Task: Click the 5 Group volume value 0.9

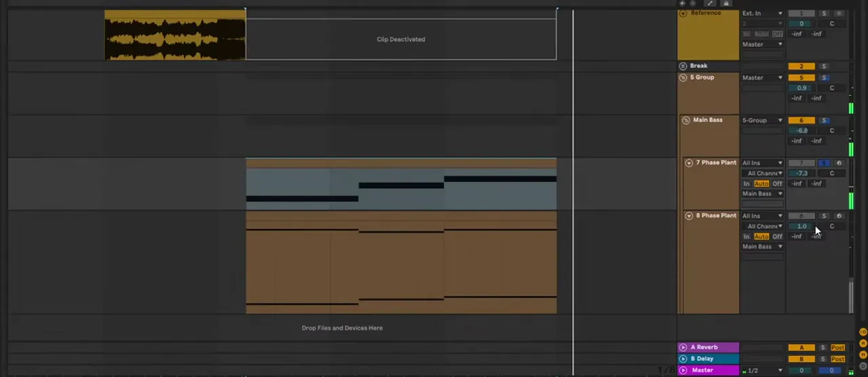Action: 802,88
